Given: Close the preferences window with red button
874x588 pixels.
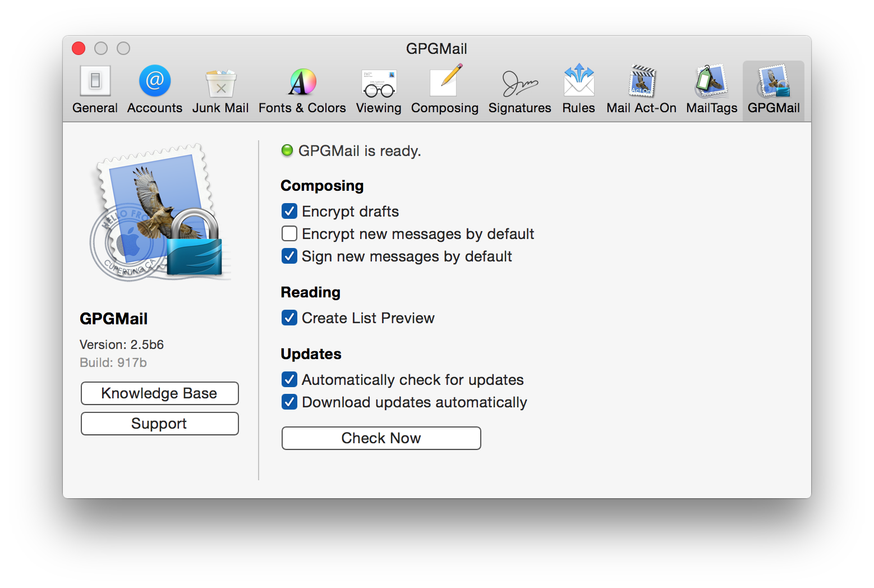Looking at the screenshot, I should [x=79, y=48].
